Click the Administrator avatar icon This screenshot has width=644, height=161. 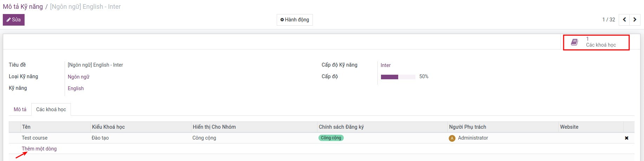(x=452, y=138)
